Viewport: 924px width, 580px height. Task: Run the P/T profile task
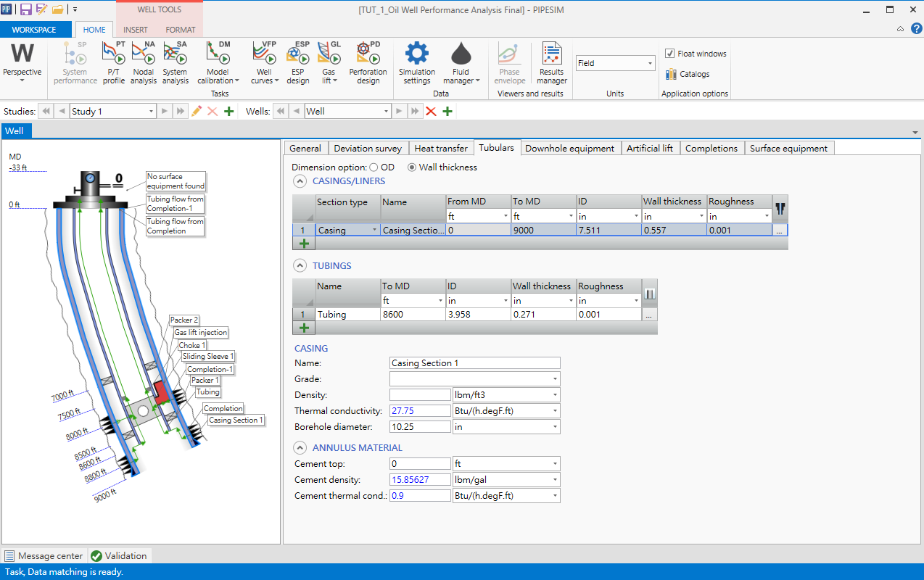pos(113,63)
